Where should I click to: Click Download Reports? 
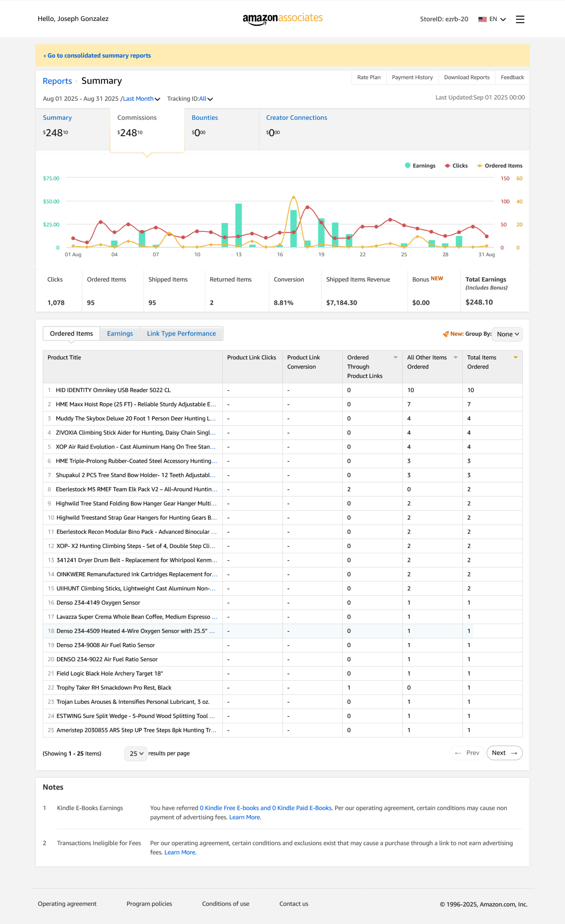(x=467, y=77)
